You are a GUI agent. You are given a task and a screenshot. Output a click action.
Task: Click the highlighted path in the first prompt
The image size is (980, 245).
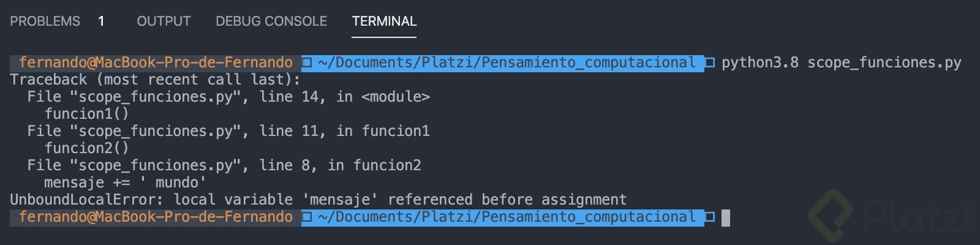tap(507, 62)
